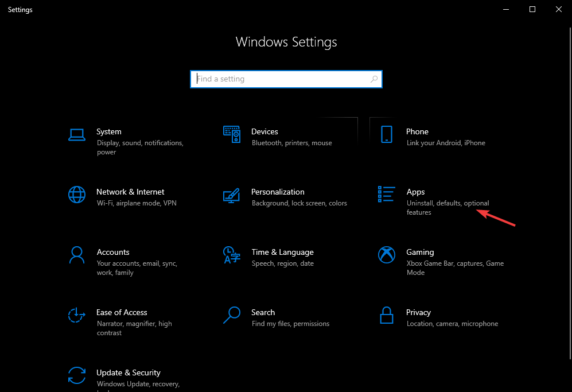The image size is (572, 392).
Task: Click the System laptop icon
Action: point(77,135)
